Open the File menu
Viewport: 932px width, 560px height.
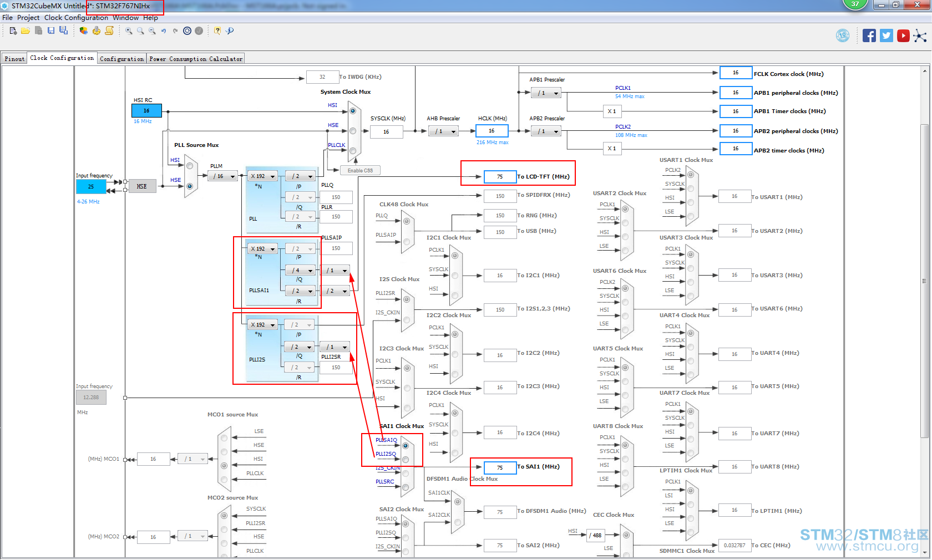(7, 18)
